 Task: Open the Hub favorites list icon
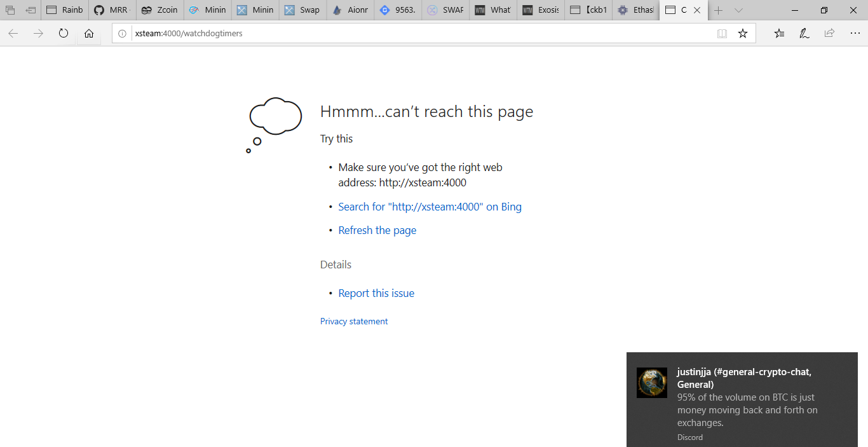(779, 33)
